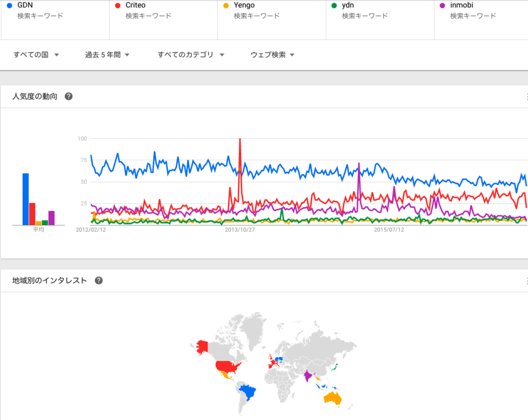The width and height of the screenshot is (528, 420).
Task: Click the red Alaska region on map
Action: pos(202,347)
